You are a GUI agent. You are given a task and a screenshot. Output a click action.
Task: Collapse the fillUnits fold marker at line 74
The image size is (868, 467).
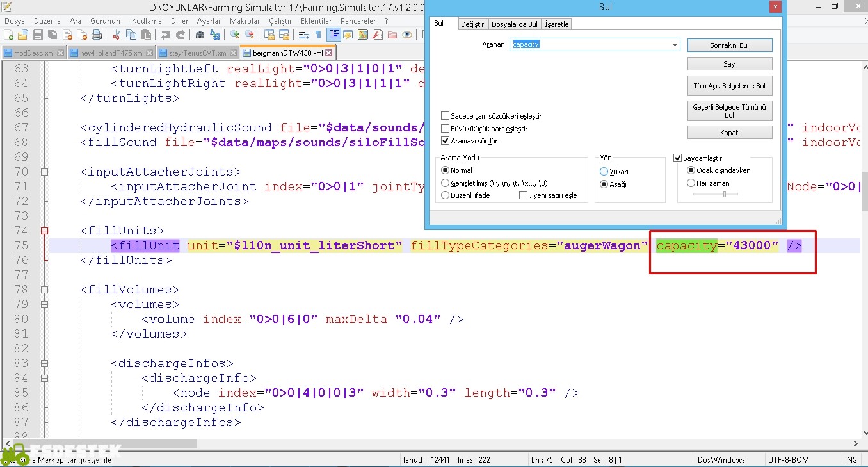tap(44, 231)
